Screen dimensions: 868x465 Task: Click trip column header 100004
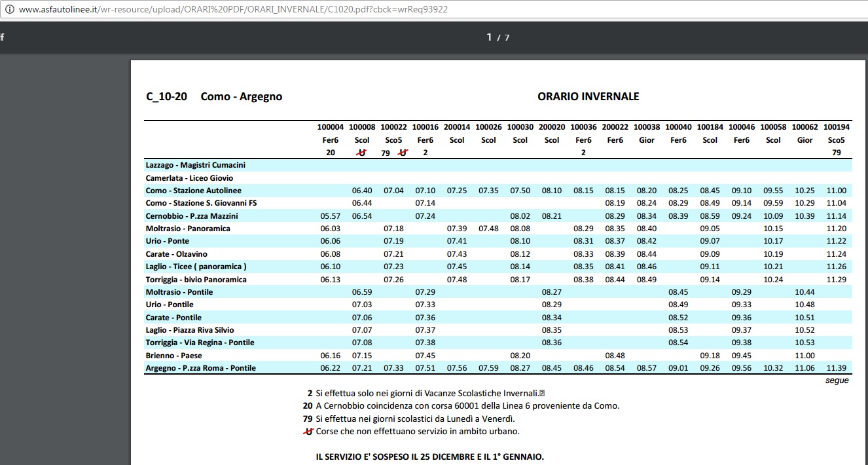[x=331, y=127]
